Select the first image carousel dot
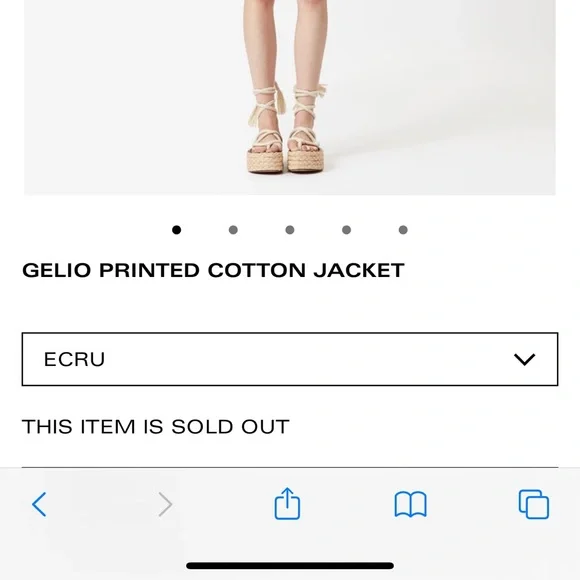Viewport: 580px width, 580px height. click(176, 230)
